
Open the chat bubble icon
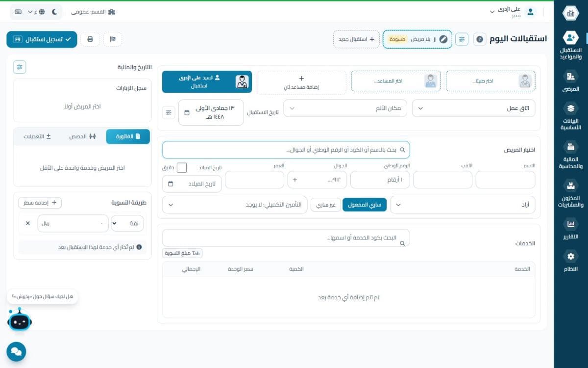[x=16, y=351]
